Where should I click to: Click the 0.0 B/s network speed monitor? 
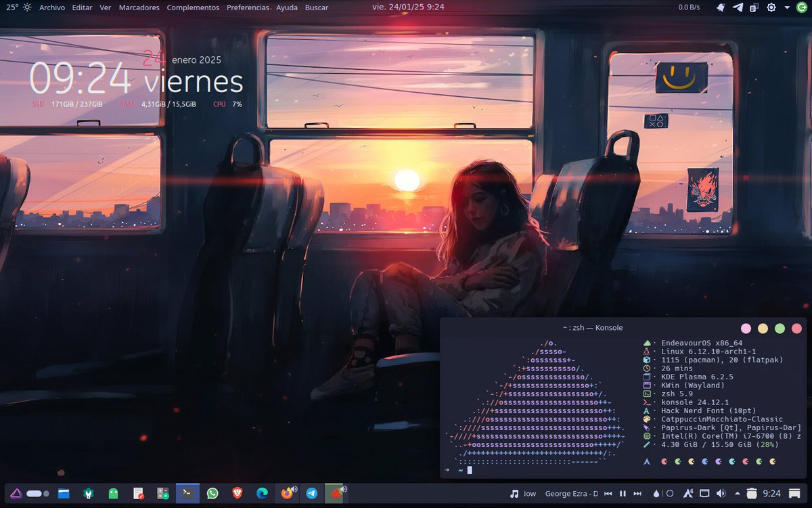pyautogui.click(x=689, y=7)
